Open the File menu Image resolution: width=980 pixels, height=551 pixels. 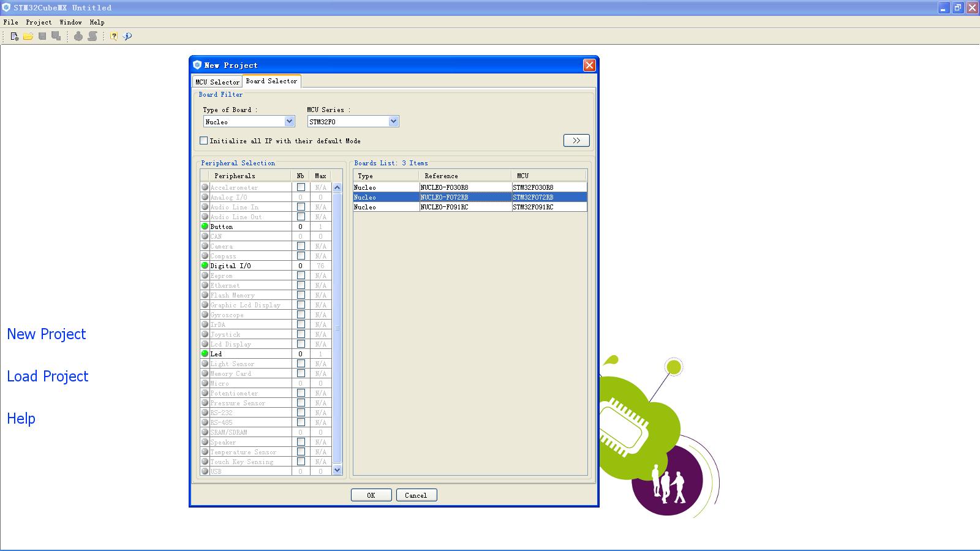click(x=11, y=22)
